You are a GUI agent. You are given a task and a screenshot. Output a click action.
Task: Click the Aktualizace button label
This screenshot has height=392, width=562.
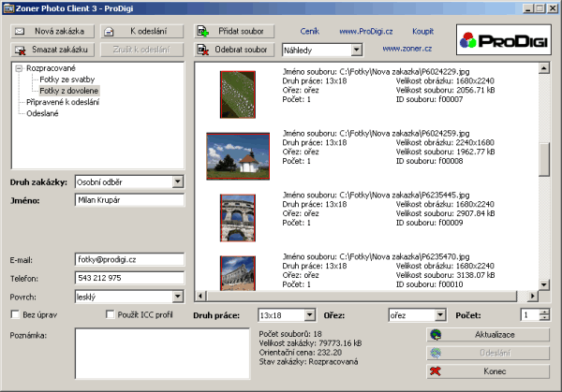pos(495,335)
